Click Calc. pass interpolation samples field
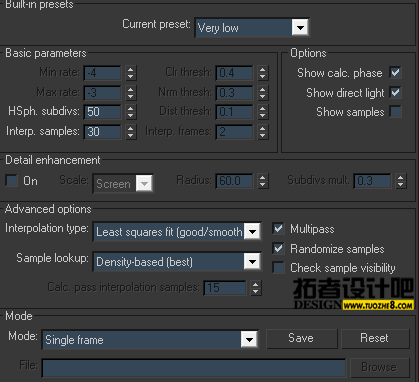The image size is (419, 382). [x=225, y=288]
